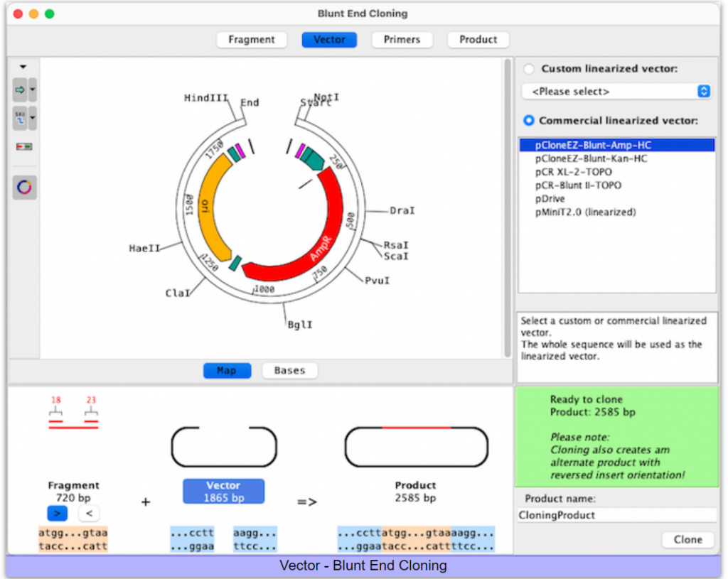
Task: Select Commercial linearized vector radio button
Action: click(528, 121)
